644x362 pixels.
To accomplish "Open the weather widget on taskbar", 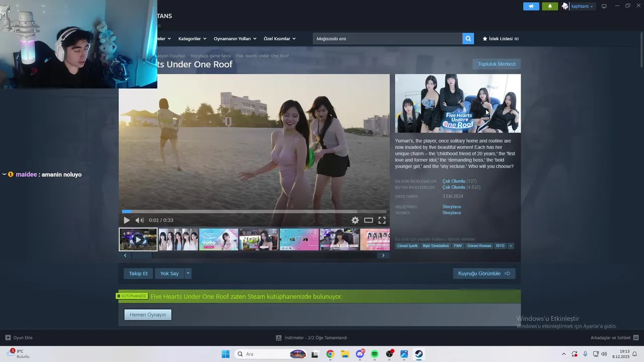I will pyautogui.click(x=19, y=353).
